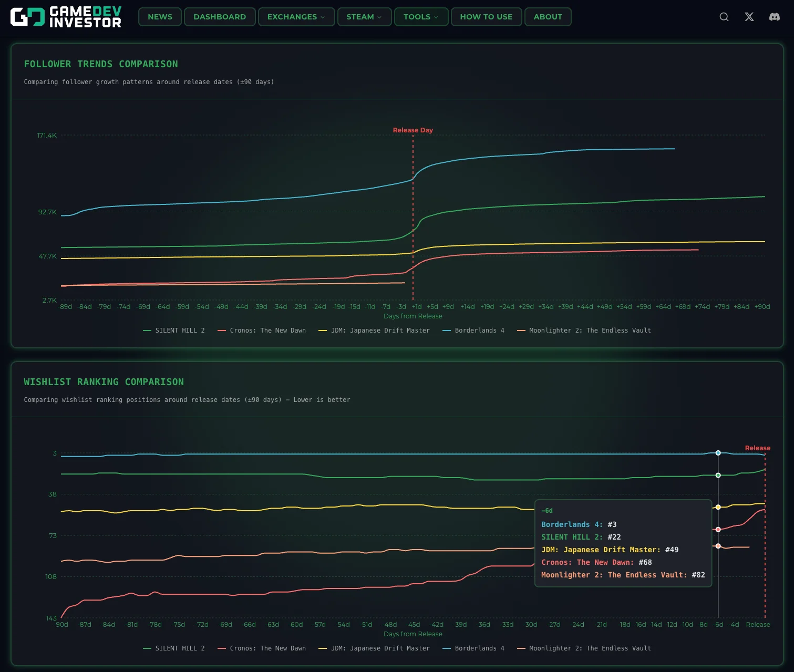Click the HOW TO USE button
This screenshot has height=672, width=794.
click(486, 16)
